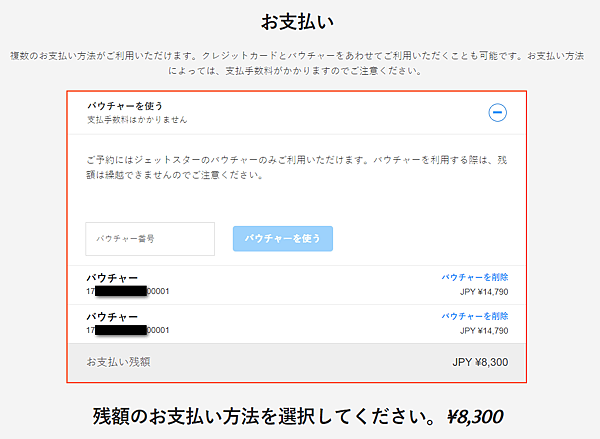Select the second bold バウチャー label
The width and height of the screenshot is (600, 439).
tap(112, 316)
